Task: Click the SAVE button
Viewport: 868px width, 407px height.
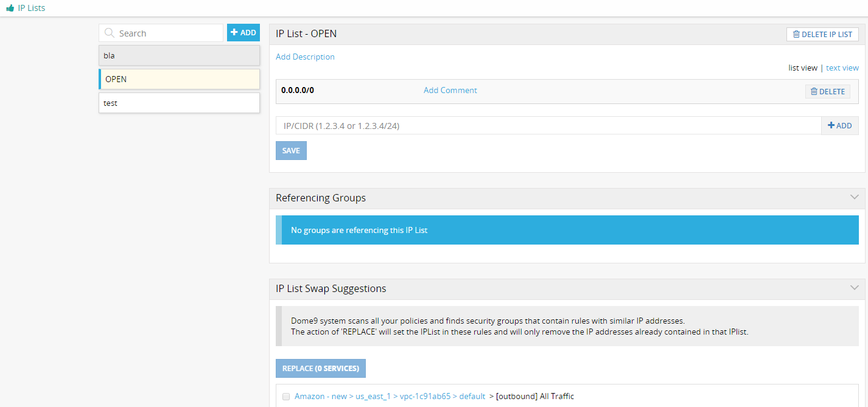Action: point(291,151)
